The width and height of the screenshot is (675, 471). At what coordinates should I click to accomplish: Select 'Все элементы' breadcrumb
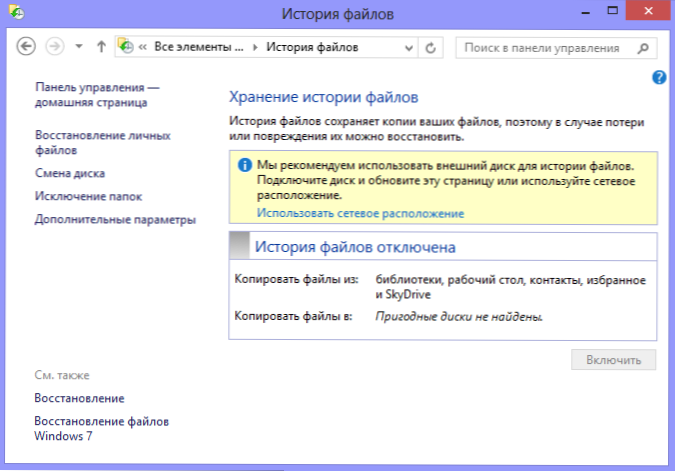point(199,46)
